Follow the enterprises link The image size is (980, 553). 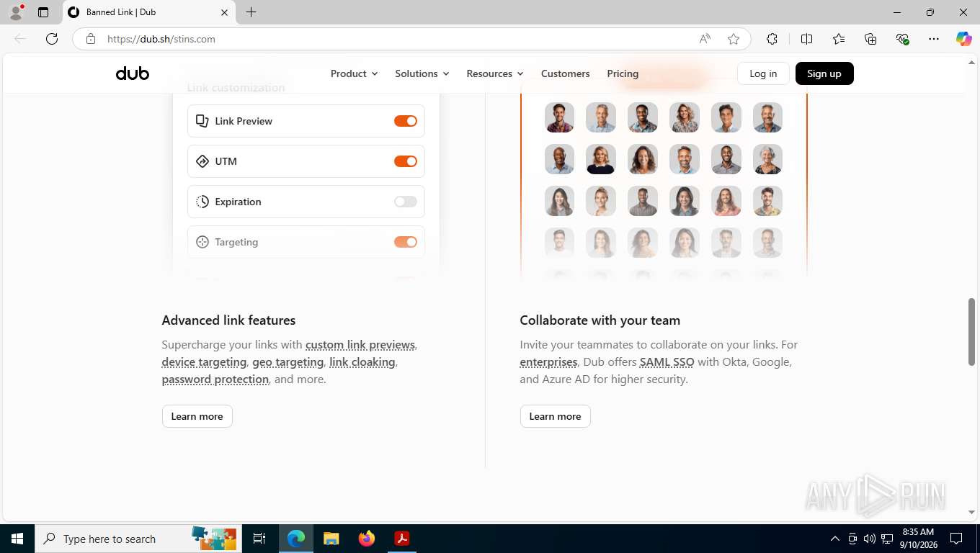click(x=548, y=361)
